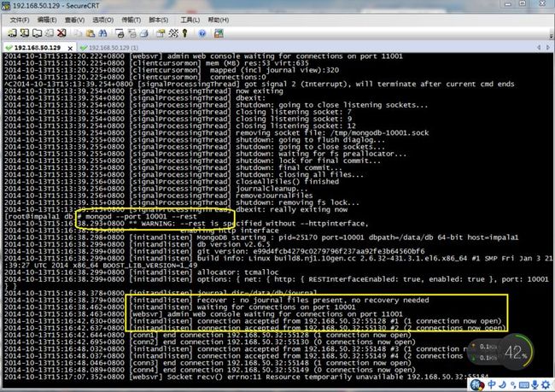Open the 选项(O) menu
Image resolution: width=555 pixels, height=392 pixels.
point(103,20)
